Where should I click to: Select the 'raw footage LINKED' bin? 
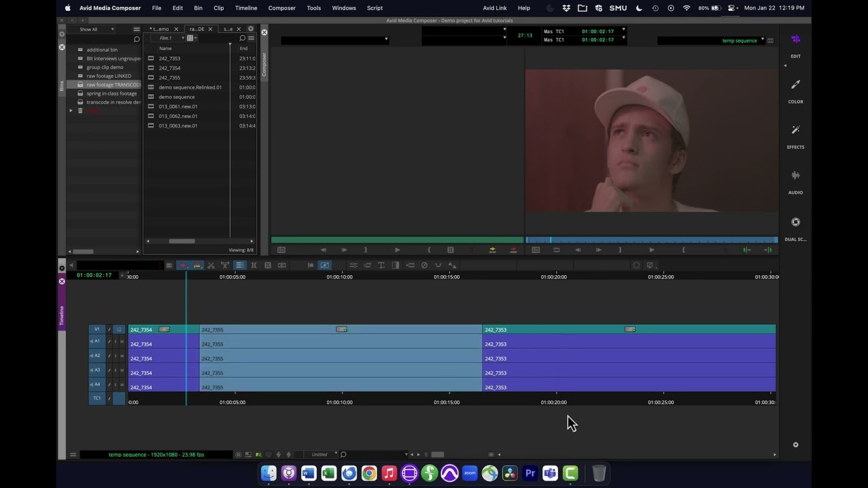tap(109, 76)
